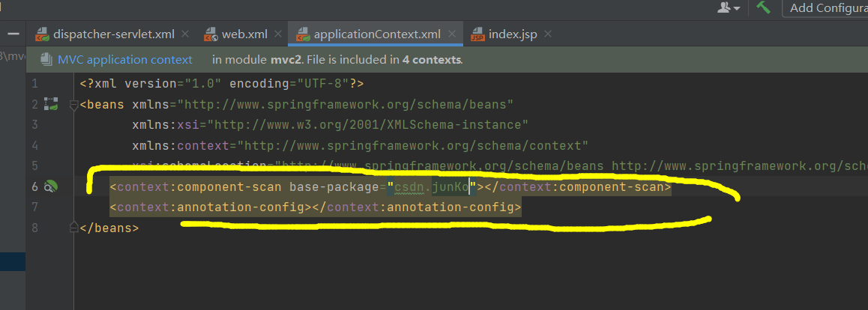Click the context:annotation-config opening tag
The width and height of the screenshot is (868, 310).
[211, 208]
